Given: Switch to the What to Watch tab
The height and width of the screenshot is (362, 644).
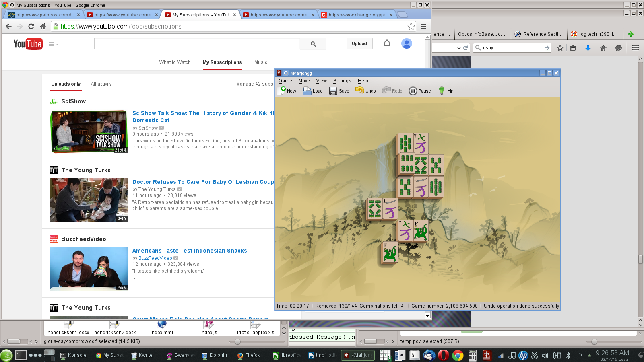Looking at the screenshot, I should 175,62.
